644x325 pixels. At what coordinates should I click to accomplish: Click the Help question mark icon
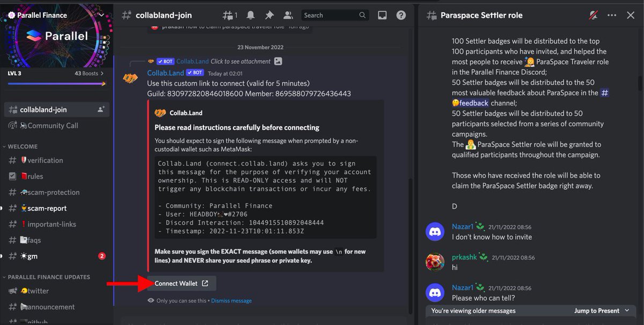pos(401,14)
